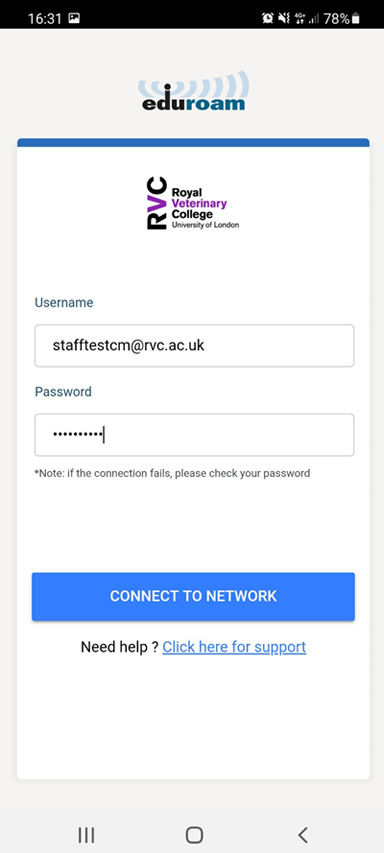Tap the Royal Veterinary College logo
384x853 pixels.
pos(193,203)
